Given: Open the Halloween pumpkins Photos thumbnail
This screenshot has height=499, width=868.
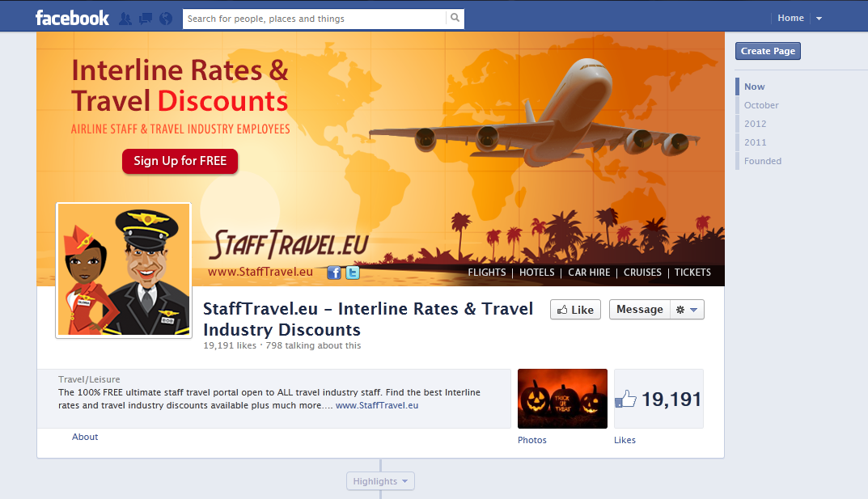Looking at the screenshot, I should pyautogui.click(x=562, y=399).
